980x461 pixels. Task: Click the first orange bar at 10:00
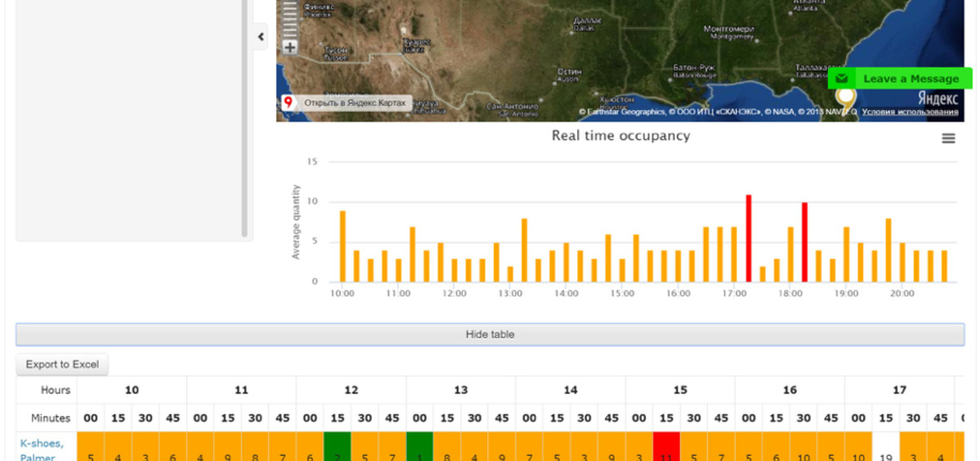[x=343, y=246]
